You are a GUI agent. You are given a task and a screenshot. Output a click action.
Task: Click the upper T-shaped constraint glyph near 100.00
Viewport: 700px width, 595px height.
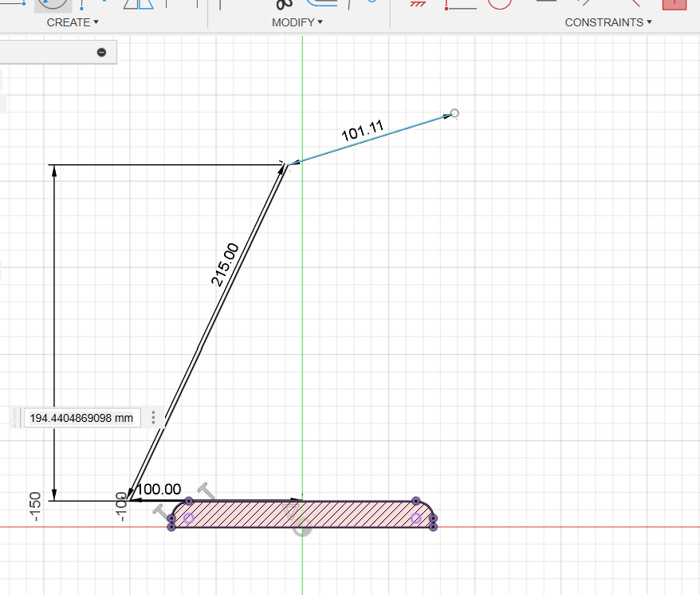(206, 490)
